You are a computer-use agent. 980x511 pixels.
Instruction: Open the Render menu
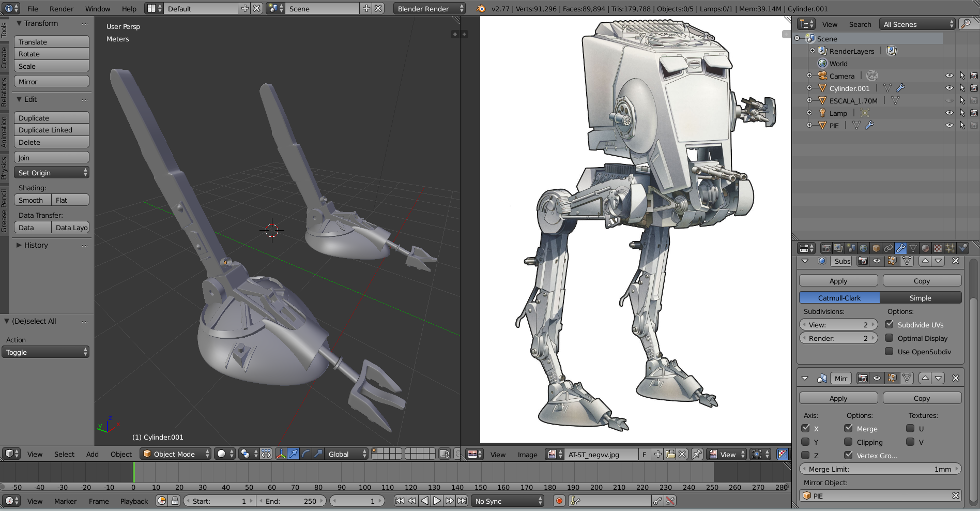coord(62,9)
